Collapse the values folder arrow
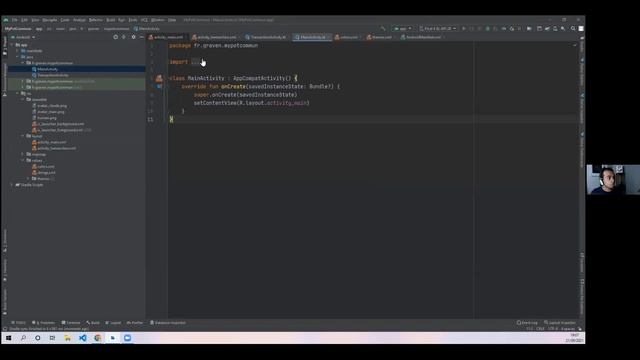Screen dimensions: 640x360 point(22,160)
